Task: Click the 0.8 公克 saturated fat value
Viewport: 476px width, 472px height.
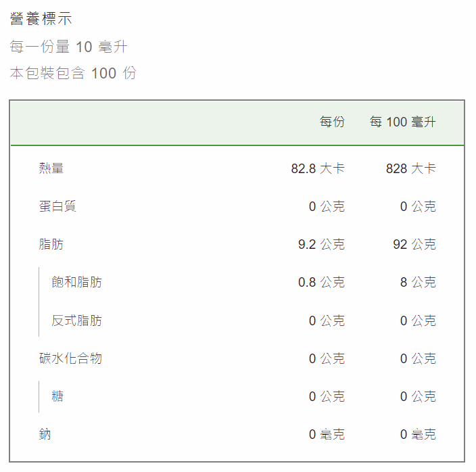Action: coord(321,282)
